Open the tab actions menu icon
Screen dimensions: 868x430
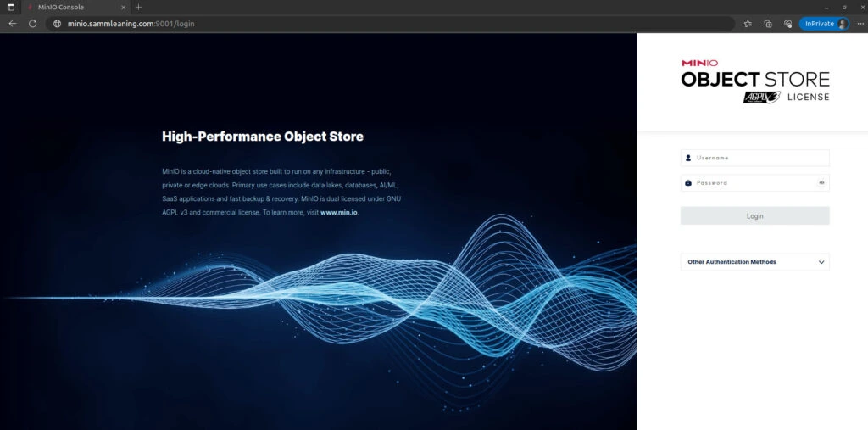[x=10, y=7]
